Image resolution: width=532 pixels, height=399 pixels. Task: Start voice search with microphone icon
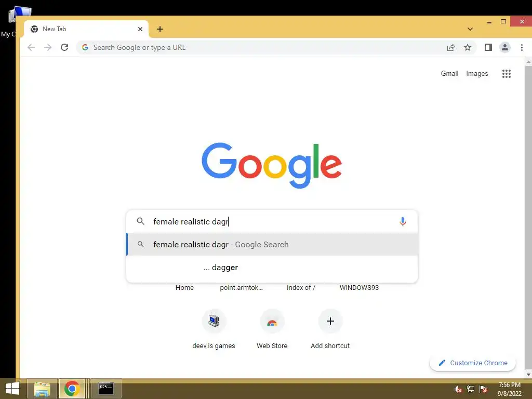403,221
